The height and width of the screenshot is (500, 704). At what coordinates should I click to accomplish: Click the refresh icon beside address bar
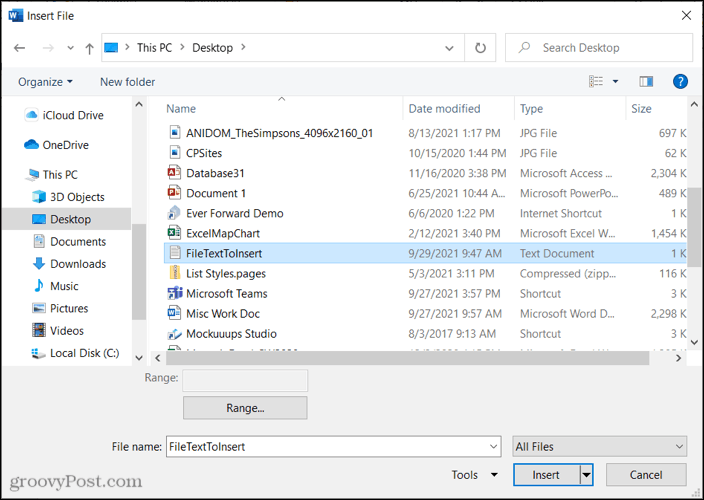tap(481, 47)
